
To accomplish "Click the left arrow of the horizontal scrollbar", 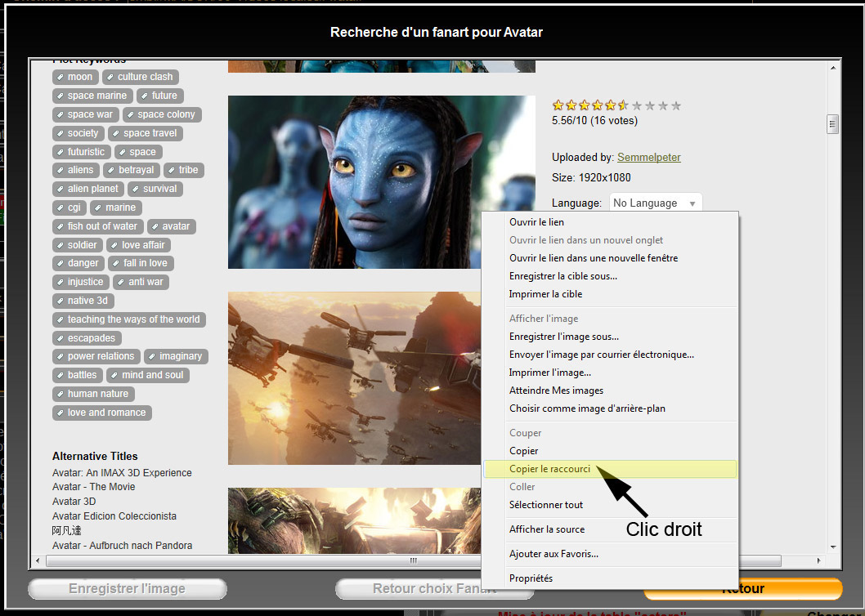I will [x=38, y=560].
